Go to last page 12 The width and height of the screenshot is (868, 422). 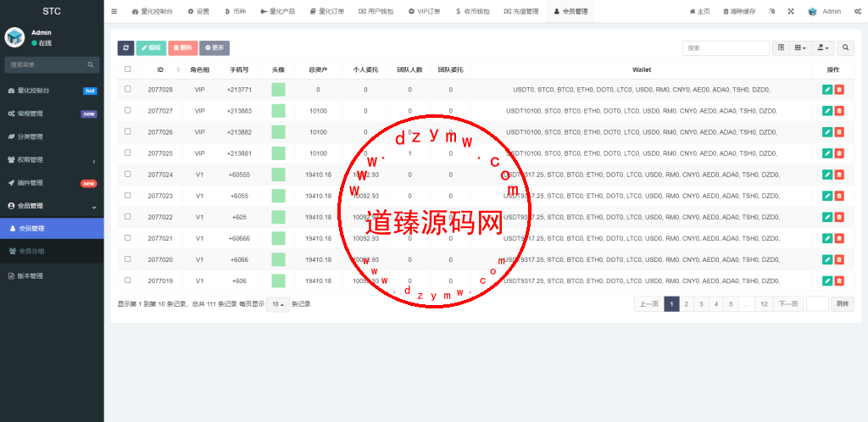tap(764, 304)
